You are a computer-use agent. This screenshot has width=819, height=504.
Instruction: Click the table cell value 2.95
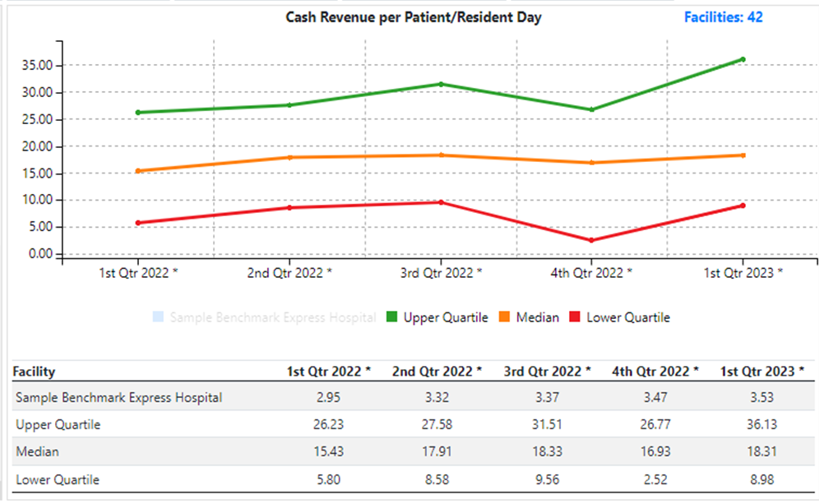pos(329,397)
